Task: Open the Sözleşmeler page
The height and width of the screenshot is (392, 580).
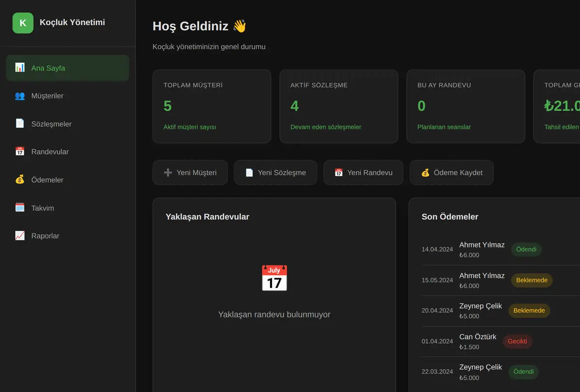Action: point(68,124)
